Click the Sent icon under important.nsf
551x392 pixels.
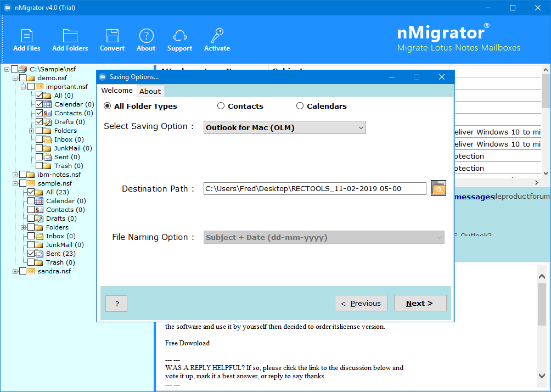pyautogui.click(x=47, y=157)
